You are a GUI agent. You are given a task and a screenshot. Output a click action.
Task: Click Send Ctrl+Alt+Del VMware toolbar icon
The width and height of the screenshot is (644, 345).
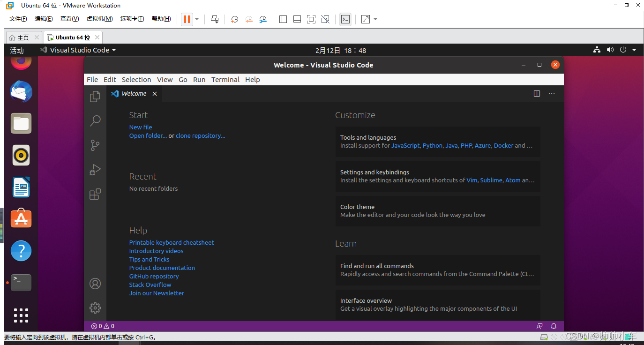coord(215,19)
